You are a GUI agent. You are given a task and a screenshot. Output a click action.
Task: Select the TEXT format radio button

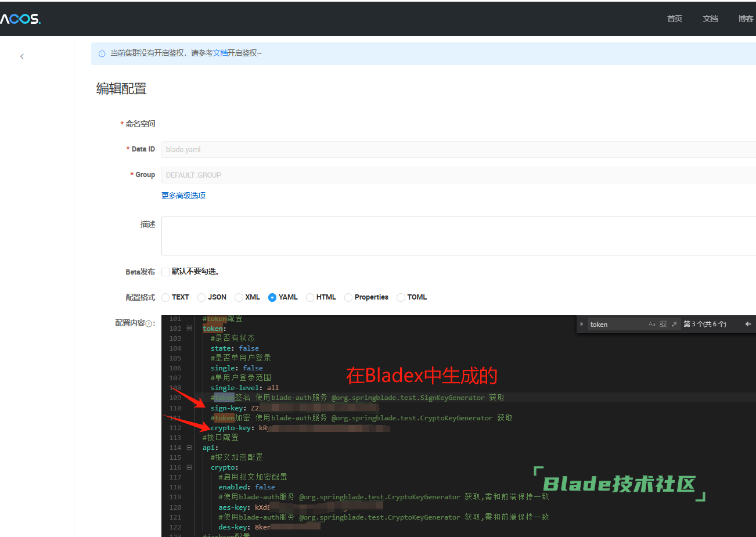tap(165, 297)
